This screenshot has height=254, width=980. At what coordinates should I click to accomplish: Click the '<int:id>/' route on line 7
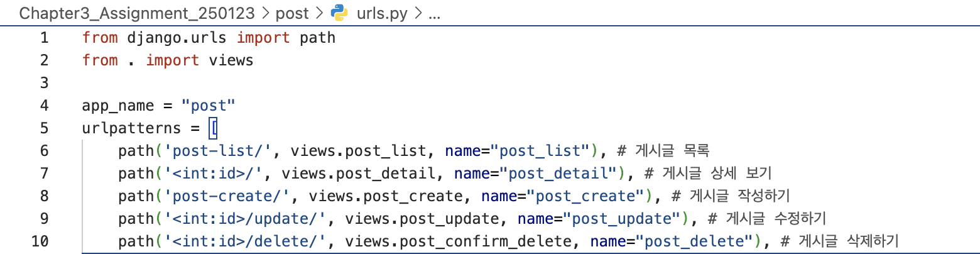[214, 173]
